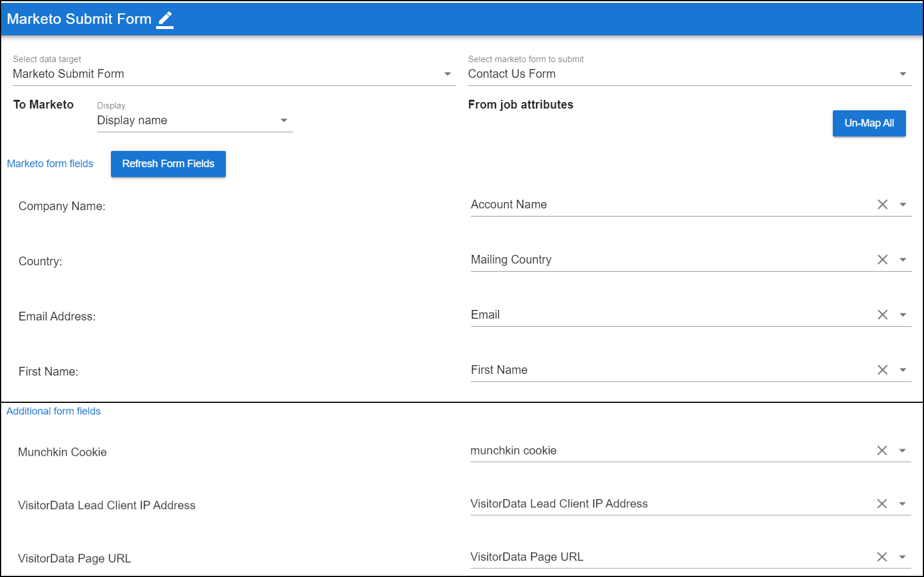The height and width of the screenshot is (577, 924).
Task: Expand the Email attribute dropdown arrow
Action: 903,315
